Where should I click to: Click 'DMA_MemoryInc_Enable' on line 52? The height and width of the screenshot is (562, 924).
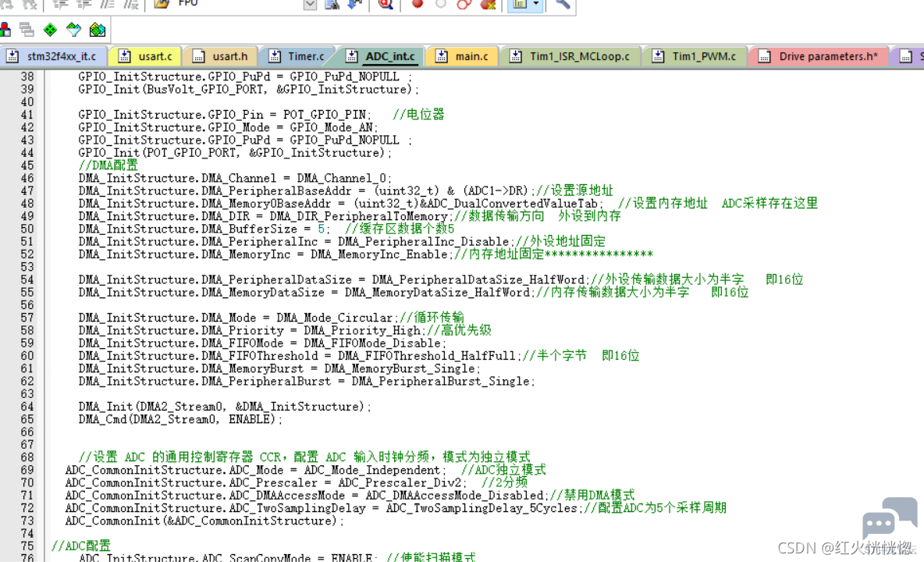coord(379,254)
